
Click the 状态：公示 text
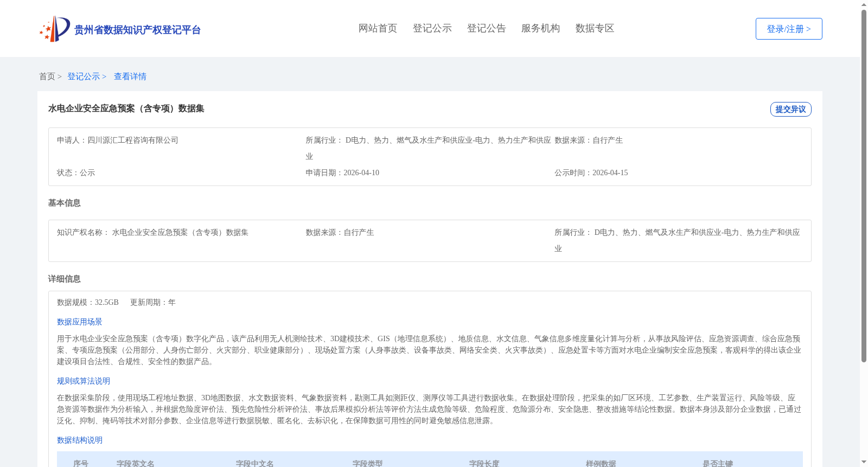coord(76,172)
